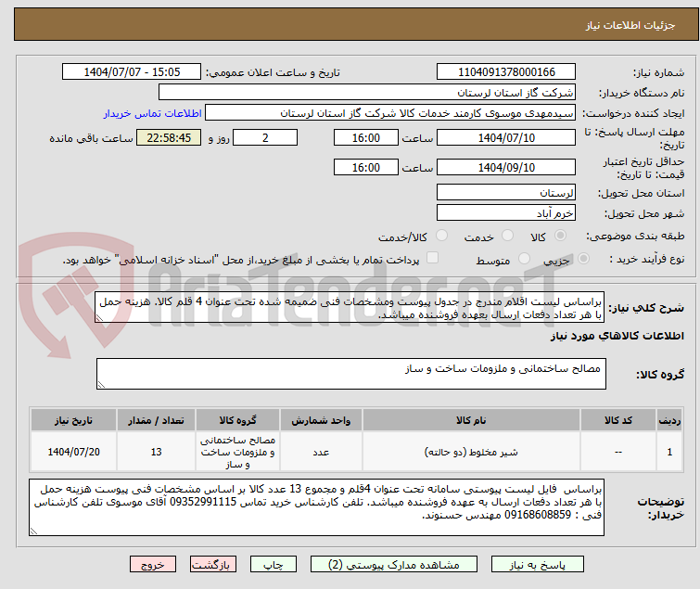Click the اطلاعات کالاهای مورد نیاز heading
Viewport: 700px width, 589px height.
(617, 336)
